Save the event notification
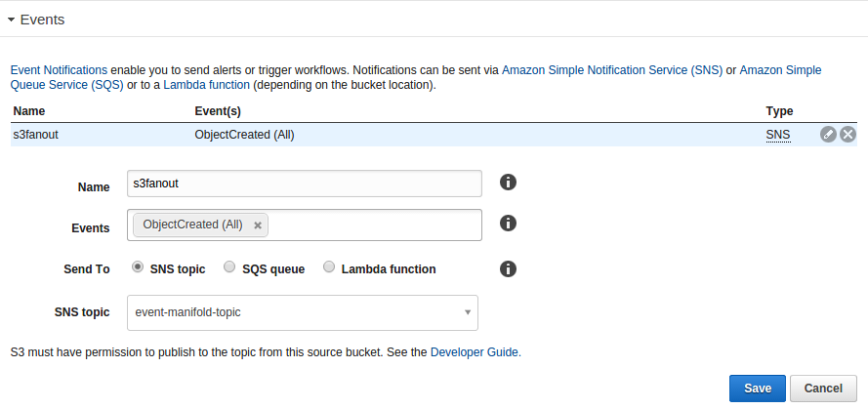This screenshot has width=868, height=409. point(758,389)
